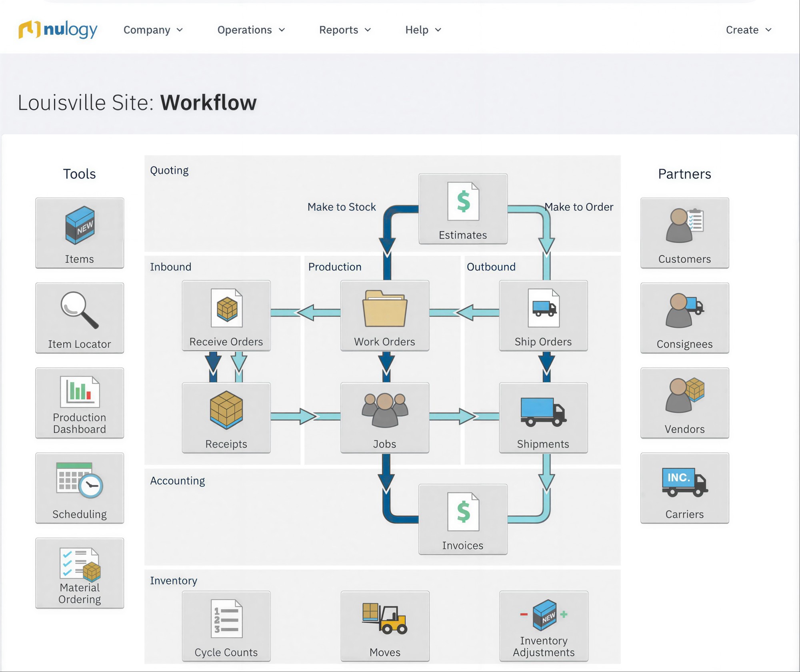800x672 pixels.
Task: Click the Make to Order label
Action: pos(579,207)
